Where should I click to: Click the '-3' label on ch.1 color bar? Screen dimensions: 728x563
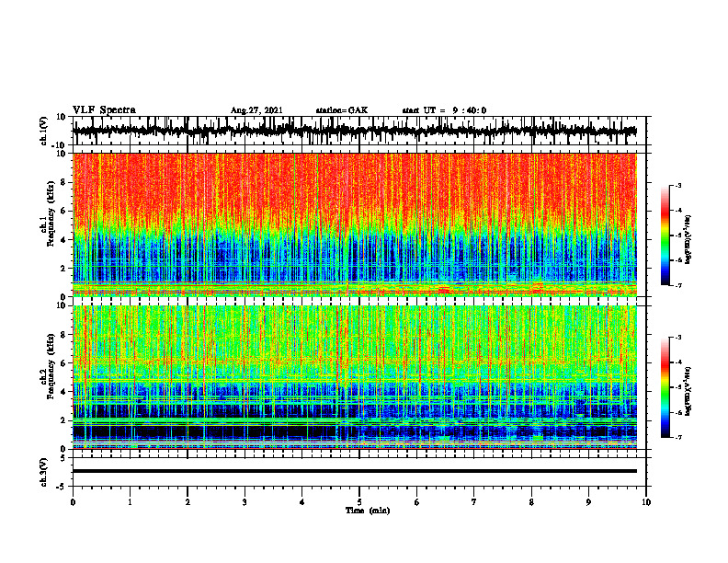click(x=678, y=185)
